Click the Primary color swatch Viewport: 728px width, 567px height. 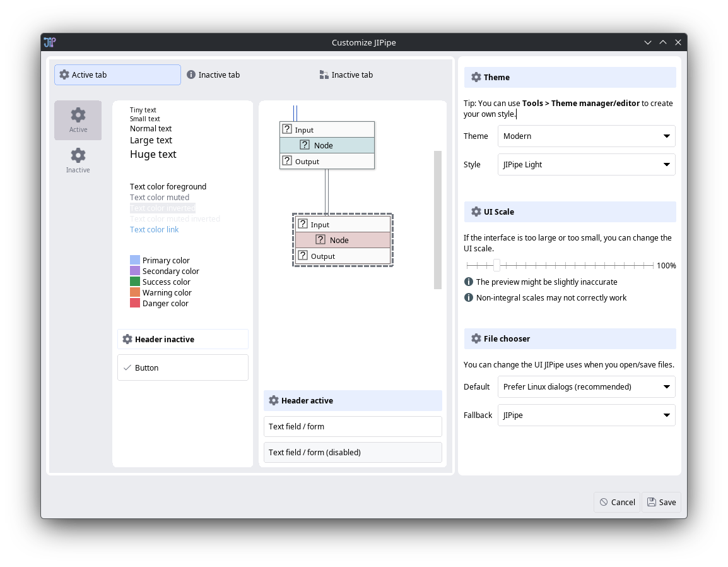pos(135,260)
